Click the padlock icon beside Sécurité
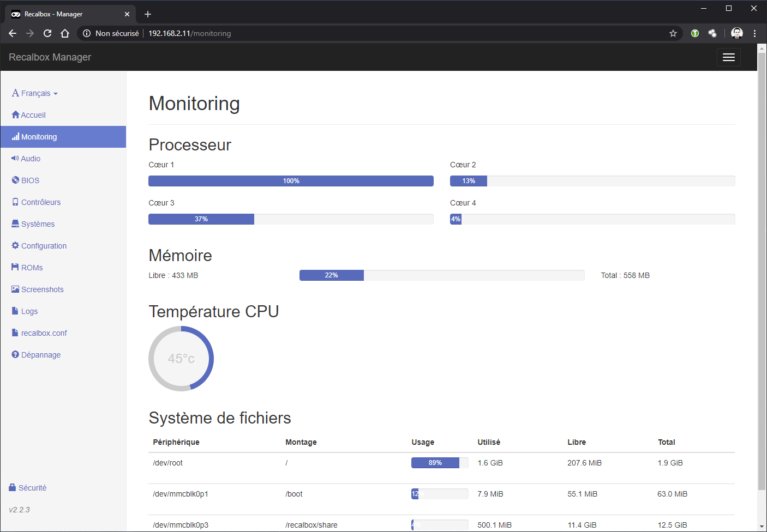This screenshot has width=767, height=532. click(13, 488)
